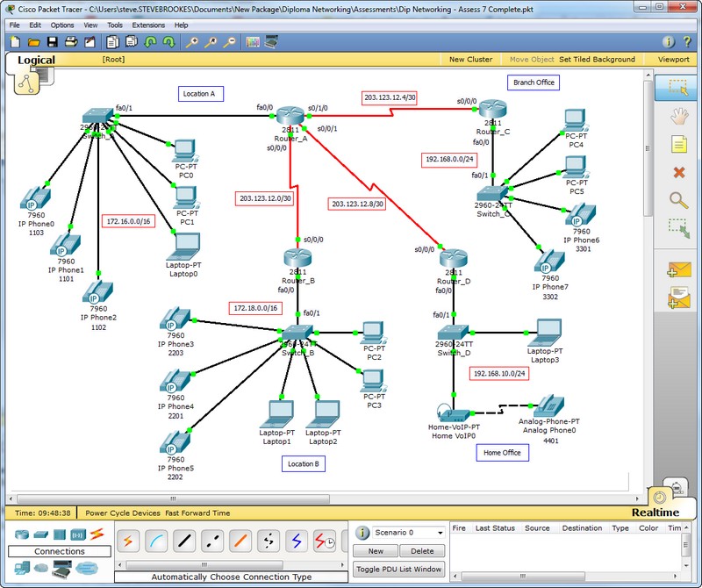Open the File menu
The image size is (702, 588).
point(14,25)
